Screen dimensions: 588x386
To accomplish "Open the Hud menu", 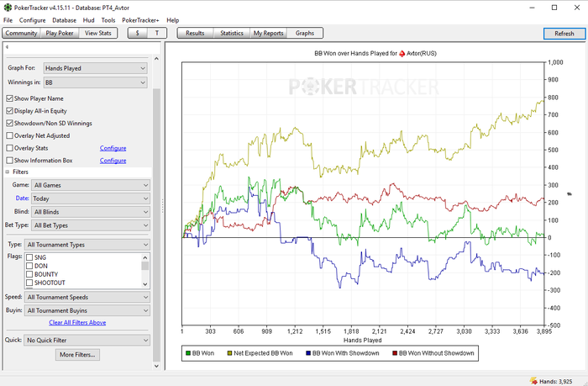I will [88, 20].
